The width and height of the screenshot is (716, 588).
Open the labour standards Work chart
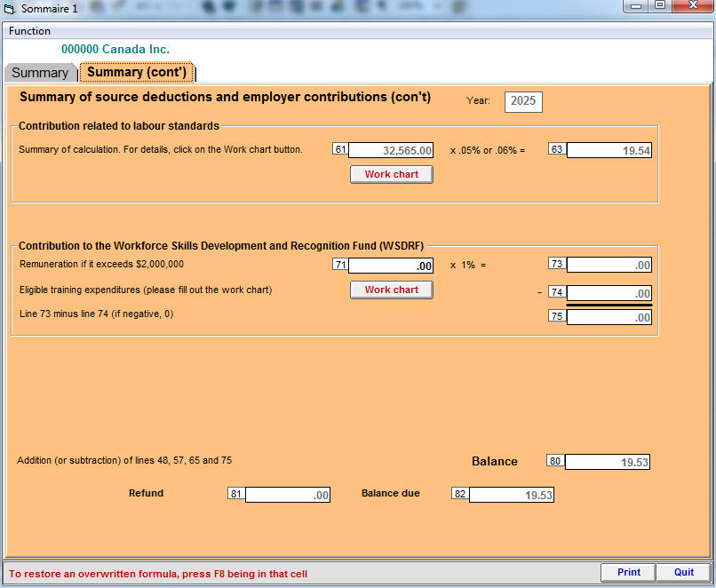pos(391,174)
